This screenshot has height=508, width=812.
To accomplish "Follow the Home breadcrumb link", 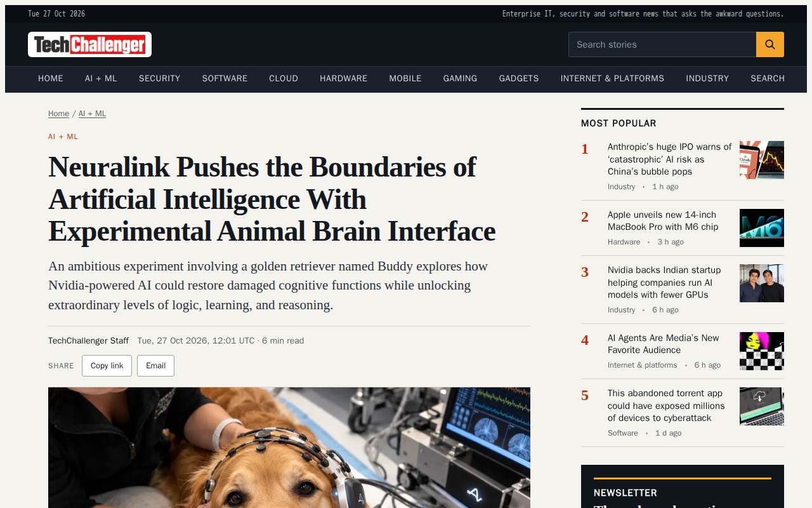I will 58,114.
